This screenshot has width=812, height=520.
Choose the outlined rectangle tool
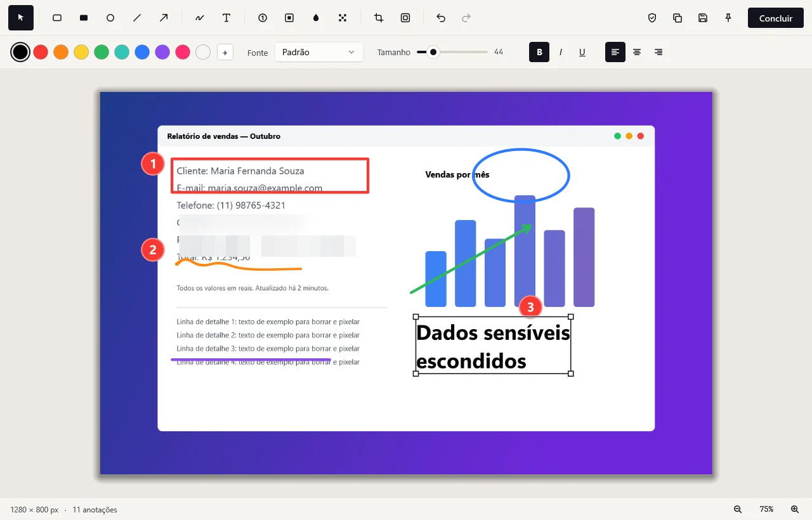[57, 18]
